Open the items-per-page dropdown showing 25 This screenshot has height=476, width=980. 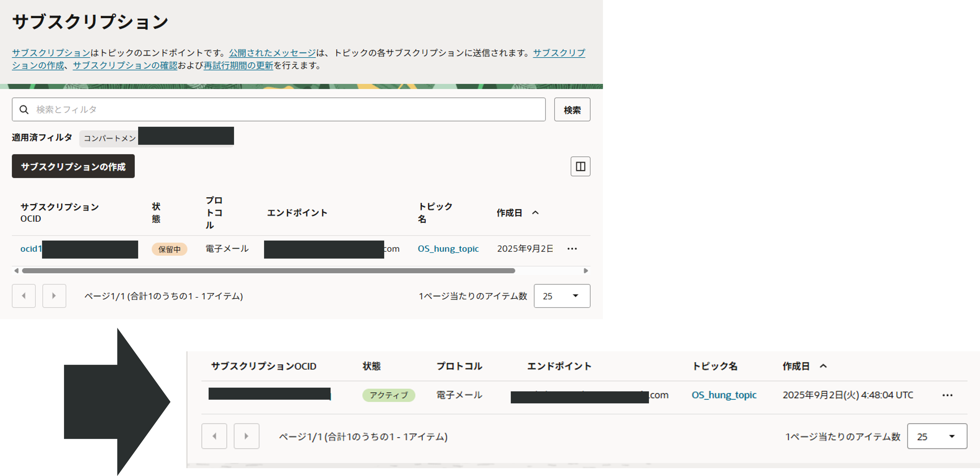562,296
